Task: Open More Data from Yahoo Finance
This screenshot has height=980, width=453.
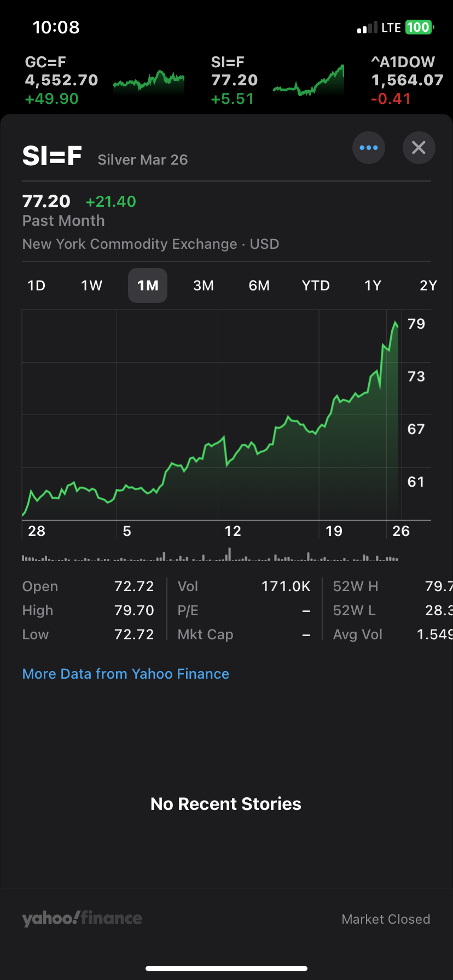Action: pyautogui.click(x=126, y=674)
